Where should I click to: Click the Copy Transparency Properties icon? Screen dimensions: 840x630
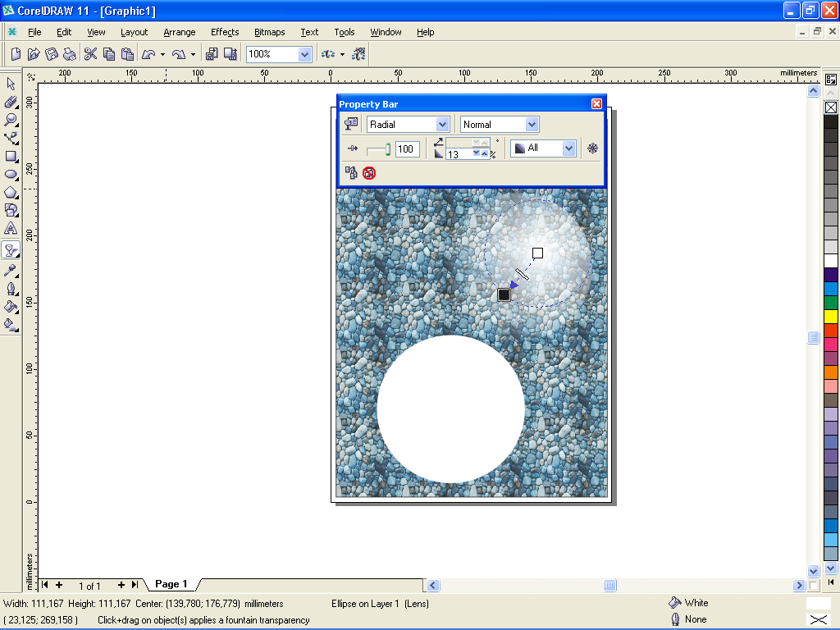pos(351,172)
